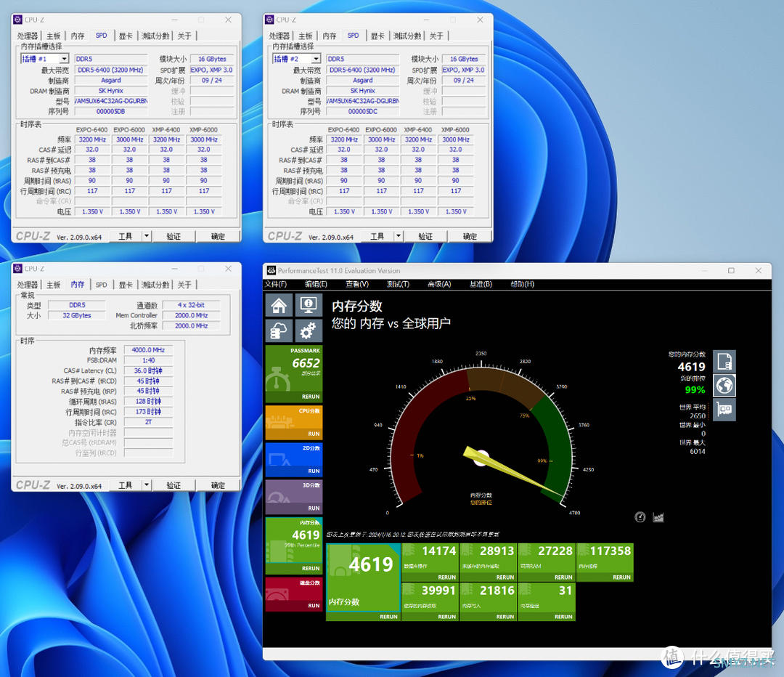Viewport: 784px width, 677px height.
Task: Click 验证 in the slot #1 CPU-Z window
Action: [x=173, y=236]
